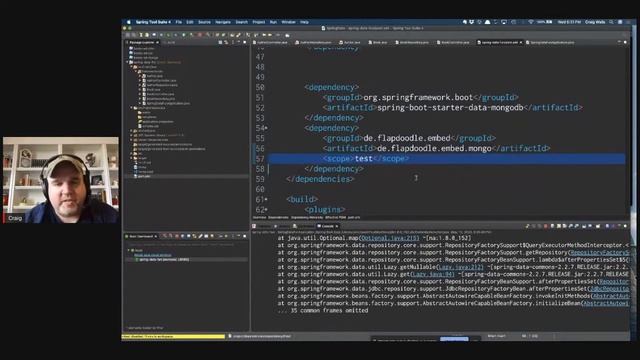Close the active pom.xml editor tab
The height and width of the screenshot is (360, 640).
(x=521, y=42)
